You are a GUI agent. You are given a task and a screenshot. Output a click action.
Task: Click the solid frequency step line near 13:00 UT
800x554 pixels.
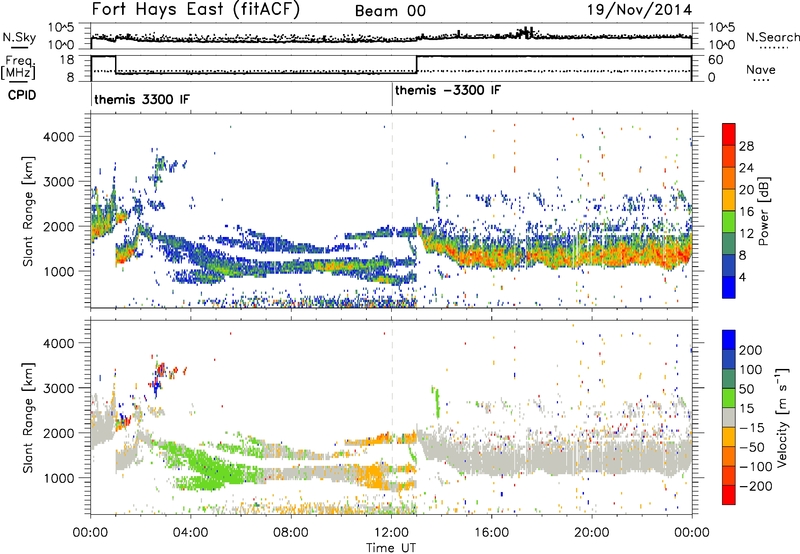pos(417,64)
